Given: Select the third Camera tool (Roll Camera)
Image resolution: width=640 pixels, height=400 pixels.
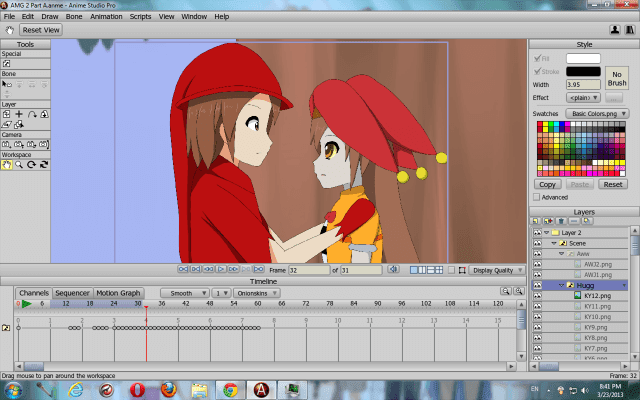Looking at the screenshot, I should pyautogui.click(x=32, y=144).
